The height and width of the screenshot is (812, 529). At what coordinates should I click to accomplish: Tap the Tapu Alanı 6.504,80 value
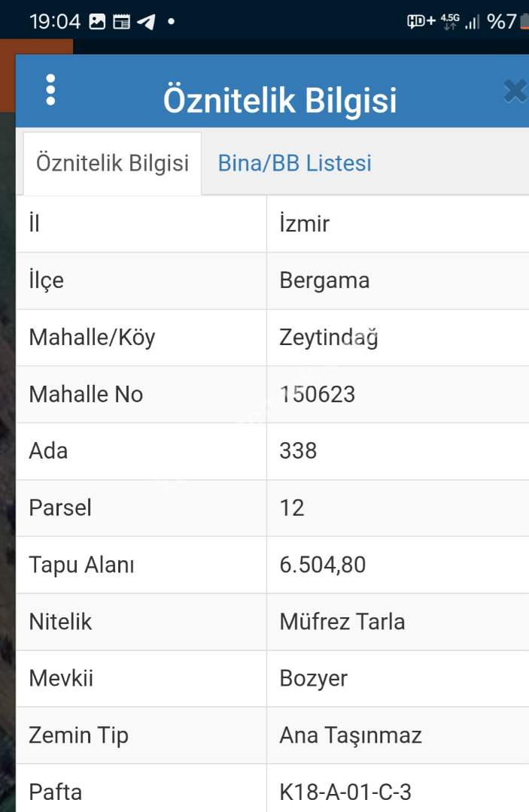[322, 565]
